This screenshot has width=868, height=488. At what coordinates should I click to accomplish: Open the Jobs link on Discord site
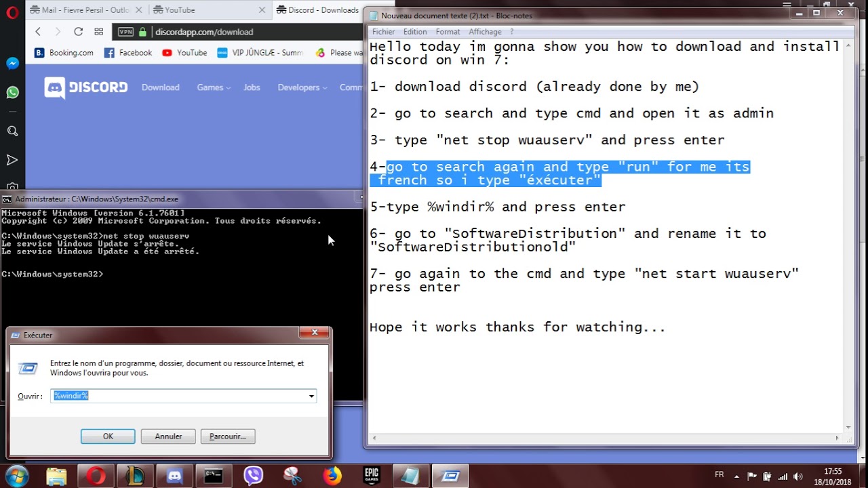252,87
